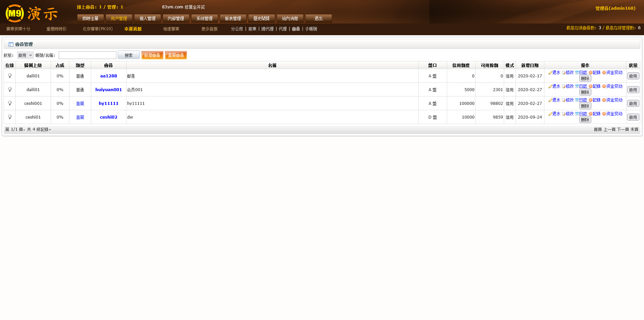Open the 狀態 status dropdown
Image resolution: width=644 pixels, height=320 pixels.
pos(25,55)
